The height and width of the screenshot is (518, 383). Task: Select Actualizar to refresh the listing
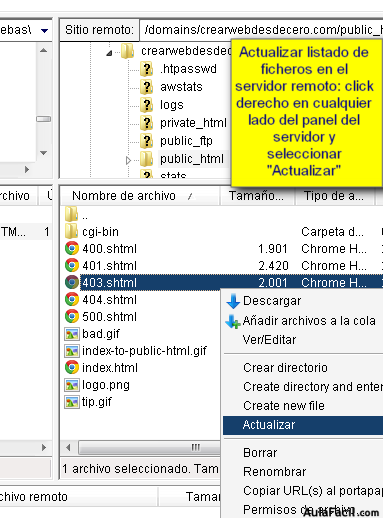pyautogui.click(x=303, y=425)
